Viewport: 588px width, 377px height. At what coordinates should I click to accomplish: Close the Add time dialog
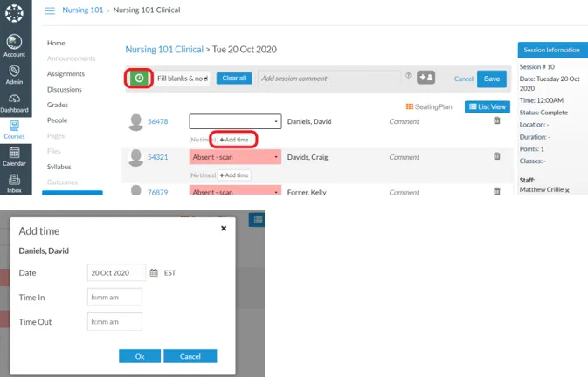[224, 228]
